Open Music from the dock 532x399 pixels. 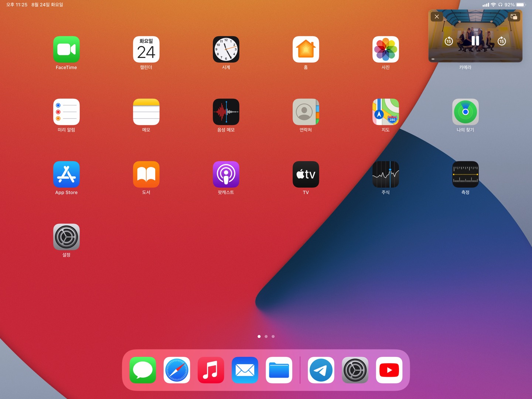(x=211, y=370)
